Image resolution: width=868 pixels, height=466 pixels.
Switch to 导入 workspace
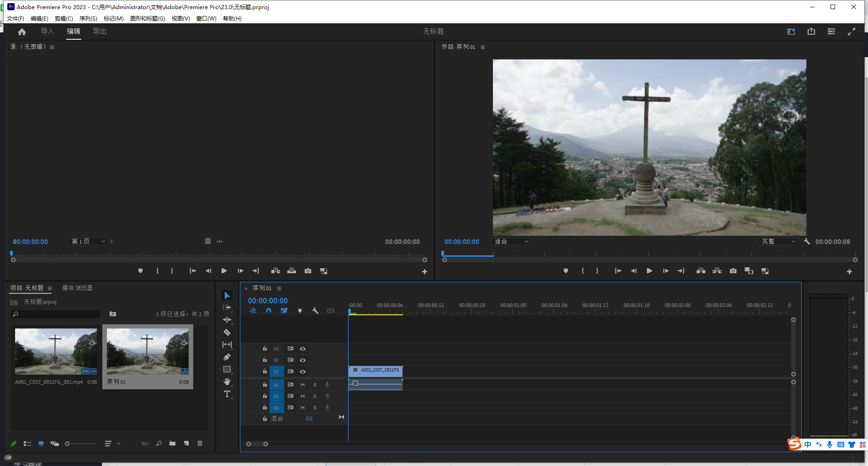click(47, 31)
